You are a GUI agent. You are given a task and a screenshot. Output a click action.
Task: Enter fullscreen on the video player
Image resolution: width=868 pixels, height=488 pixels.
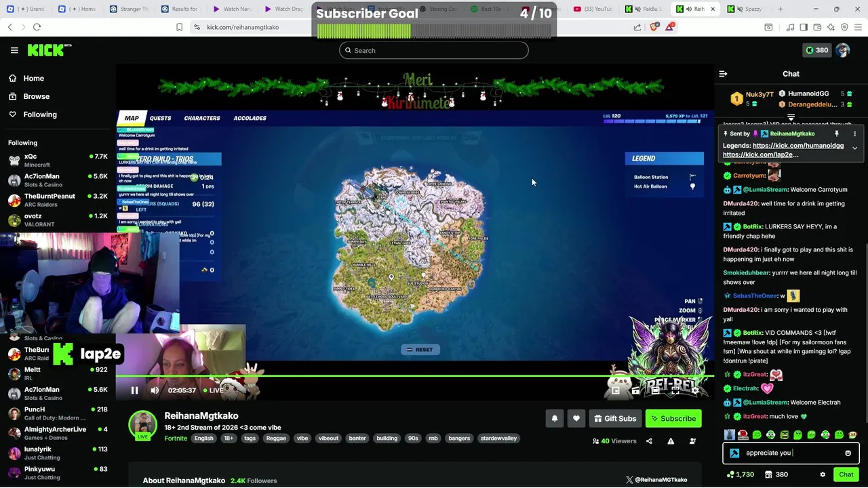(675, 390)
